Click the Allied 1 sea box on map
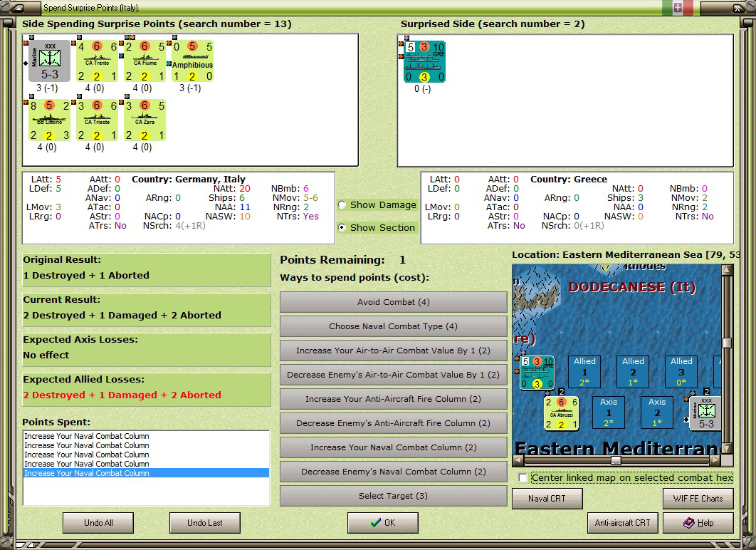 click(x=584, y=371)
